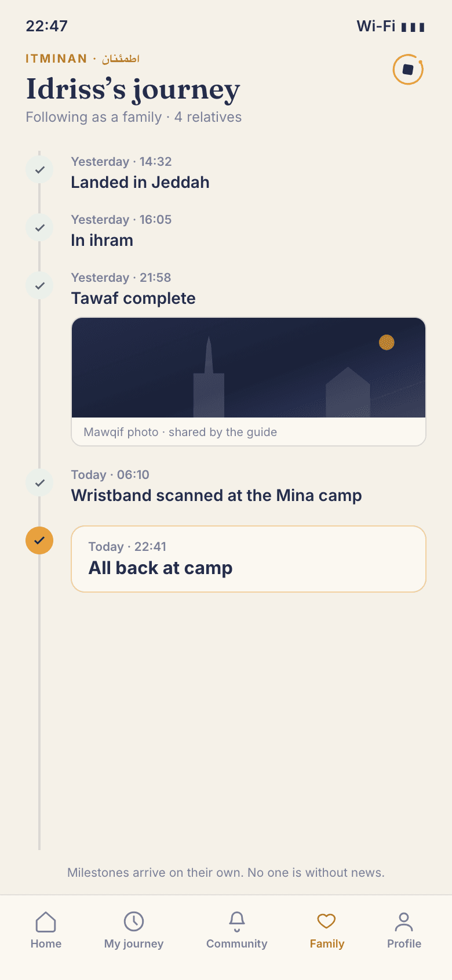Tap the In ihram checkmark marker
452x980 pixels.
click(x=39, y=228)
